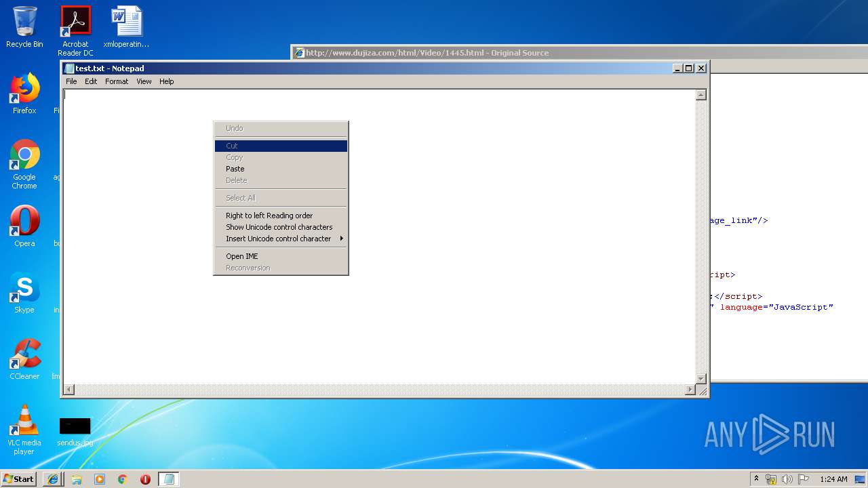The image size is (868, 488).
Task: Click "</script>" text in Original Source window
Action: pos(738,296)
